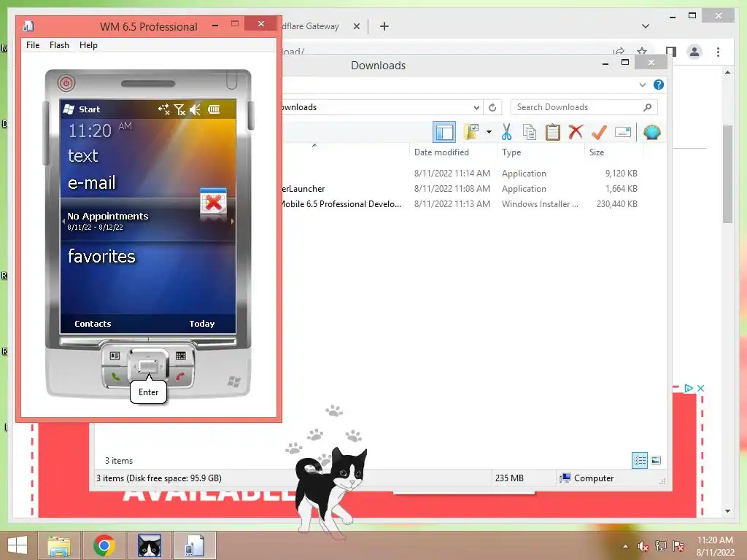Sort by the Date modified column

click(x=441, y=152)
